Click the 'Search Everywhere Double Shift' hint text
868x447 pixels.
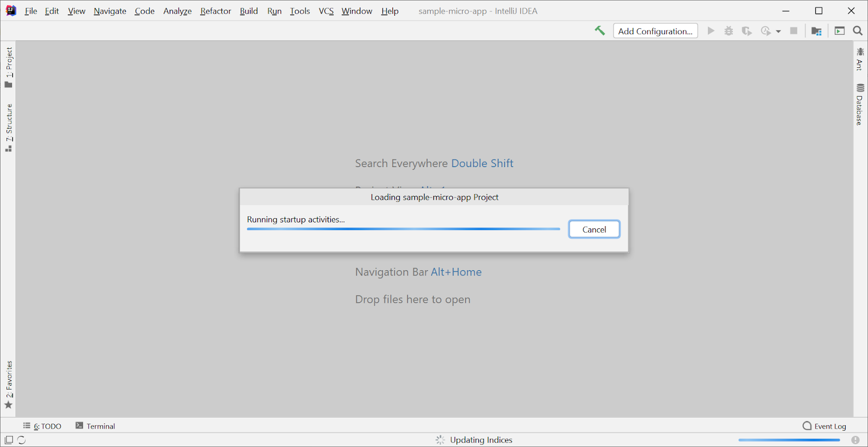pos(434,163)
